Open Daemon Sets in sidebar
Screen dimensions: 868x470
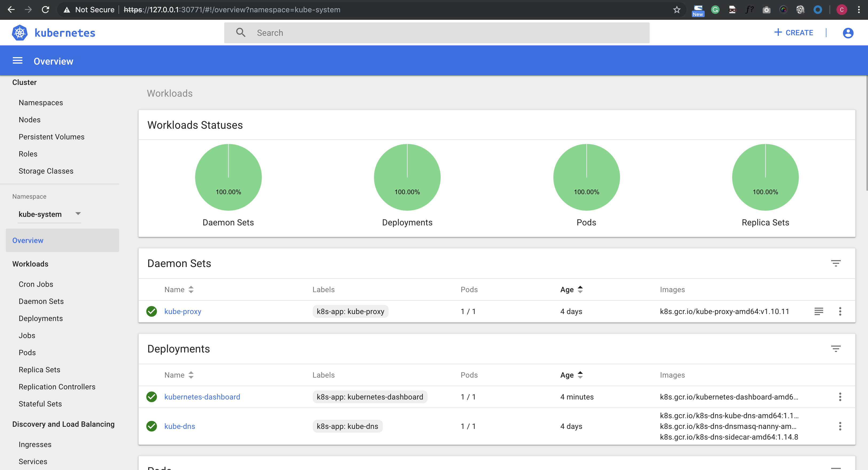click(41, 301)
